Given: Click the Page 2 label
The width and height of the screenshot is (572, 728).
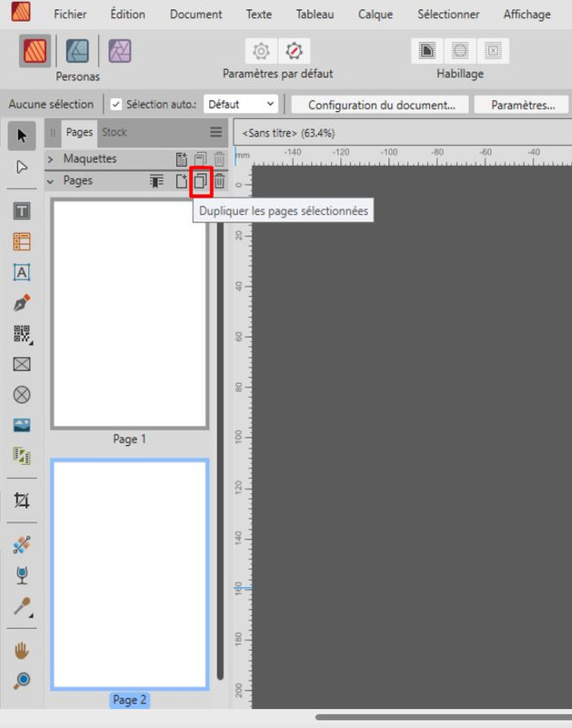Looking at the screenshot, I should (129, 700).
